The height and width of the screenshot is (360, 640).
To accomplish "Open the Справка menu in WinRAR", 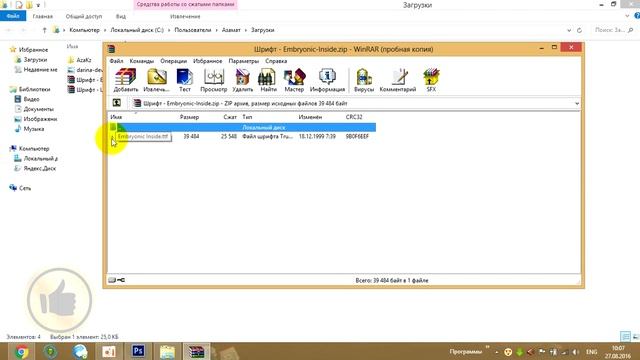I will click(x=276, y=61).
